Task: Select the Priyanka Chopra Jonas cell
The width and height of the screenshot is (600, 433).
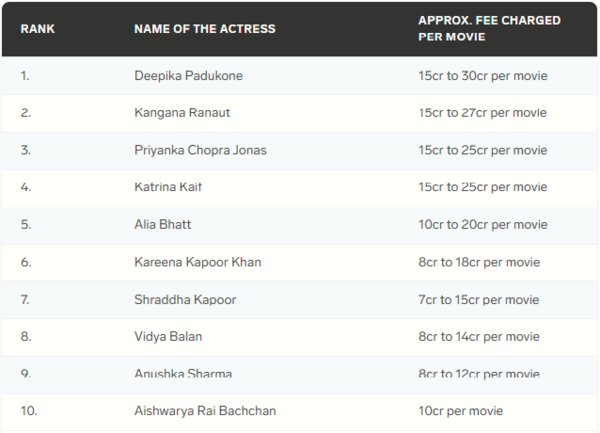Action: pos(200,150)
